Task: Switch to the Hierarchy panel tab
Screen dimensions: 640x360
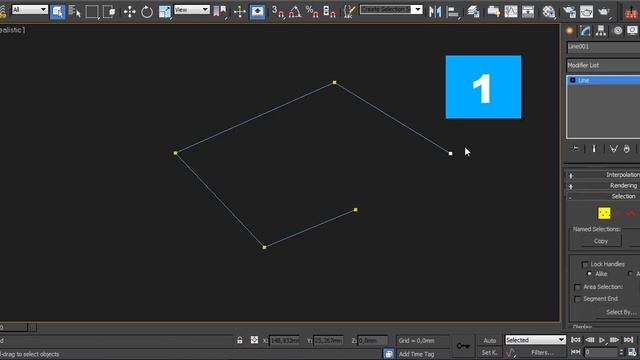Action: 600,31
